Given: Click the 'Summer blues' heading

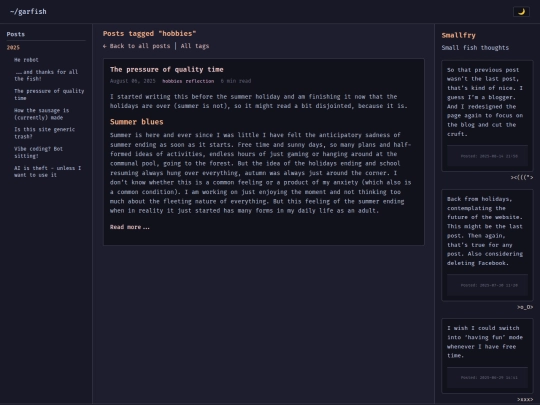Looking at the screenshot, I should (137, 122).
